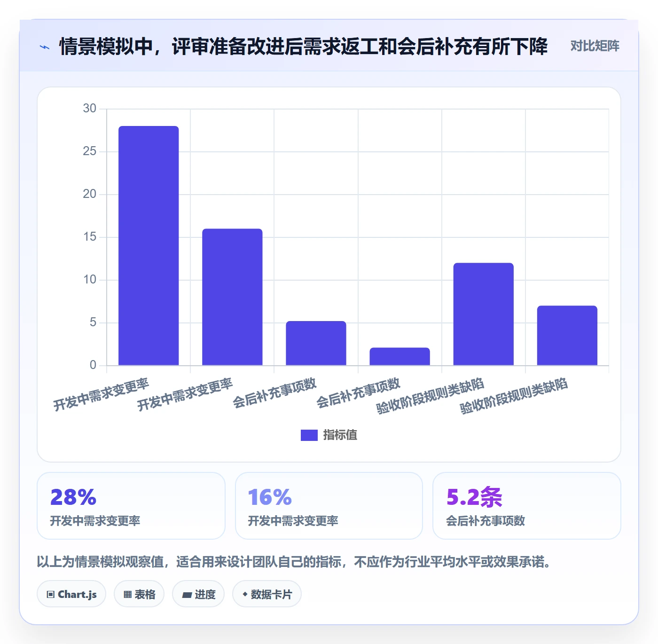The height and width of the screenshot is (644, 658).
Task: Open the 28% 开发中需求变更率 stat card
Action: point(131,506)
